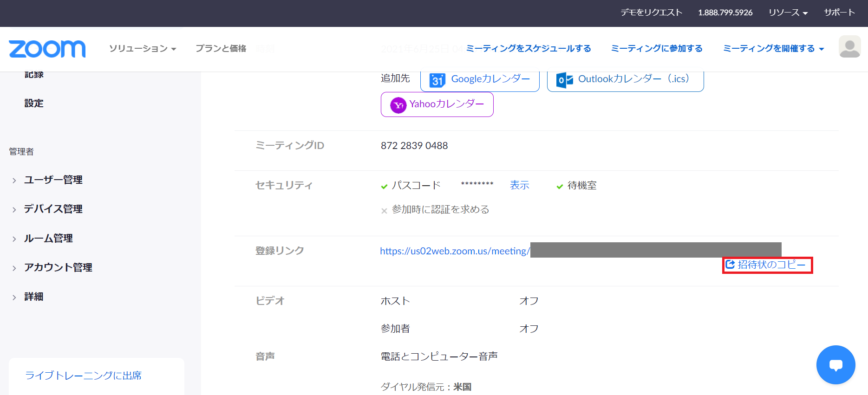Expand アカウント管理 section

pyautogui.click(x=14, y=268)
